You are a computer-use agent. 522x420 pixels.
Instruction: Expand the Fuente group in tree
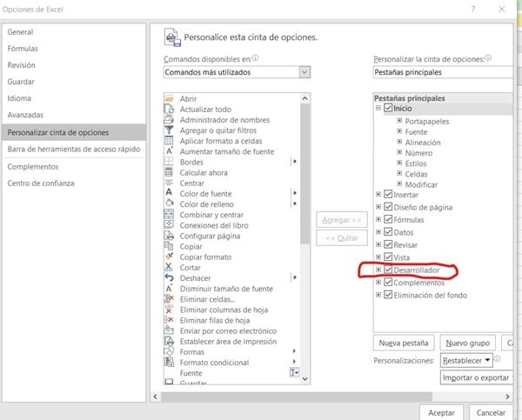pyautogui.click(x=399, y=131)
